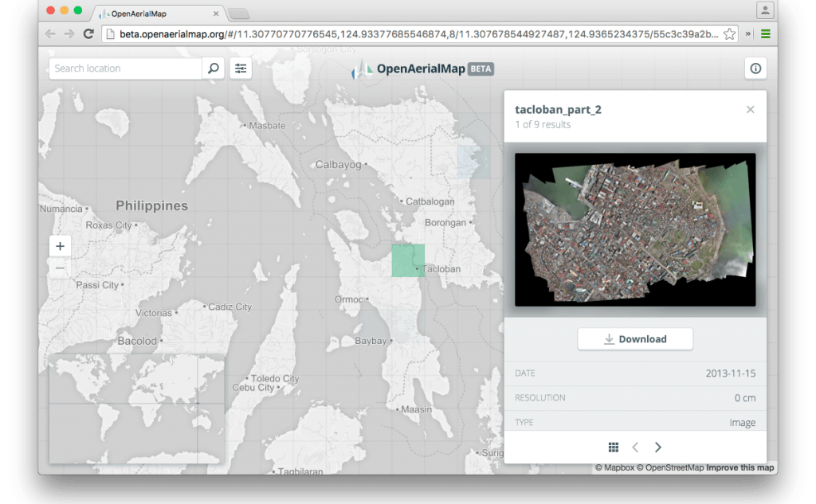Click the search magnifier icon
This screenshot has width=816, height=504.
214,68
